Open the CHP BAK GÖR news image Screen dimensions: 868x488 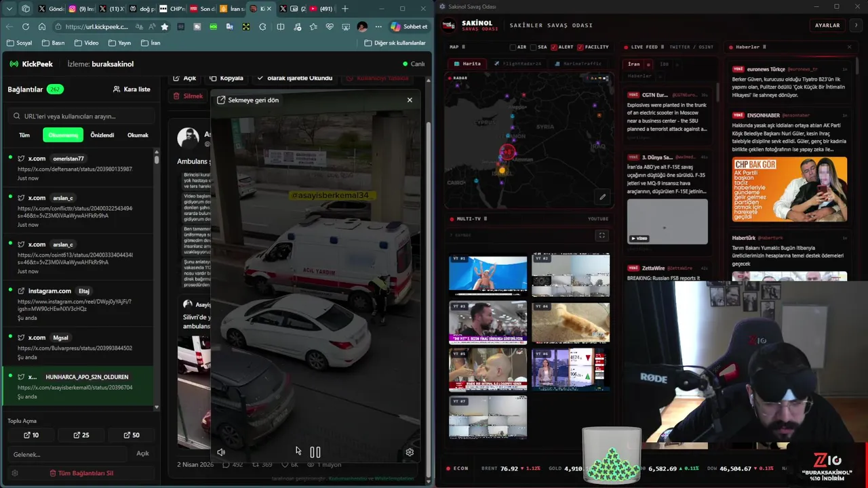[x=789, y=189]
